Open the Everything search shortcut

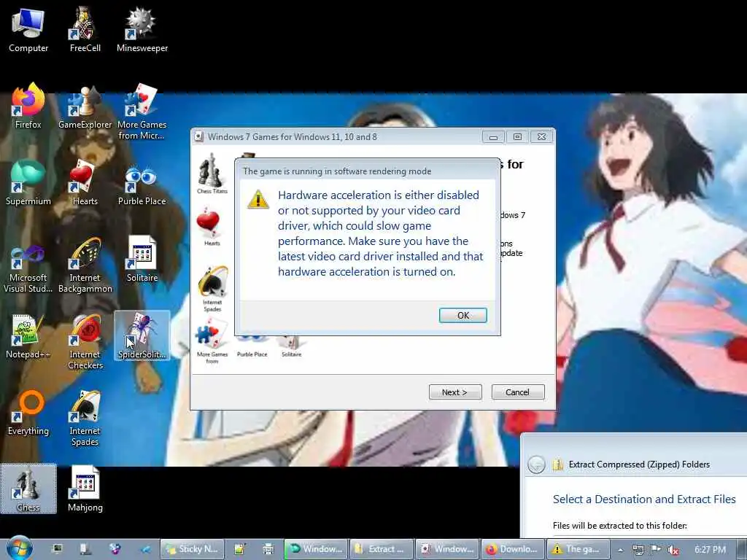28,413
